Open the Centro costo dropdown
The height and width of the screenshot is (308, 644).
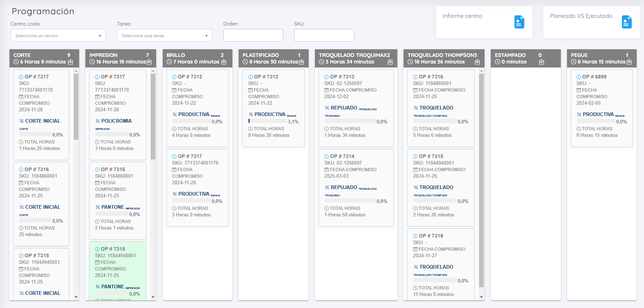click(x=58, y=35)
